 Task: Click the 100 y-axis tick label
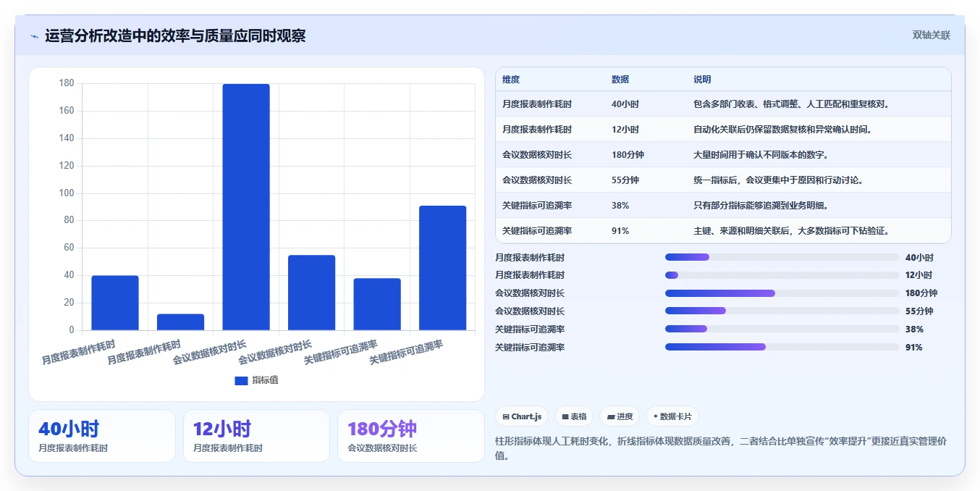(67, 193)
